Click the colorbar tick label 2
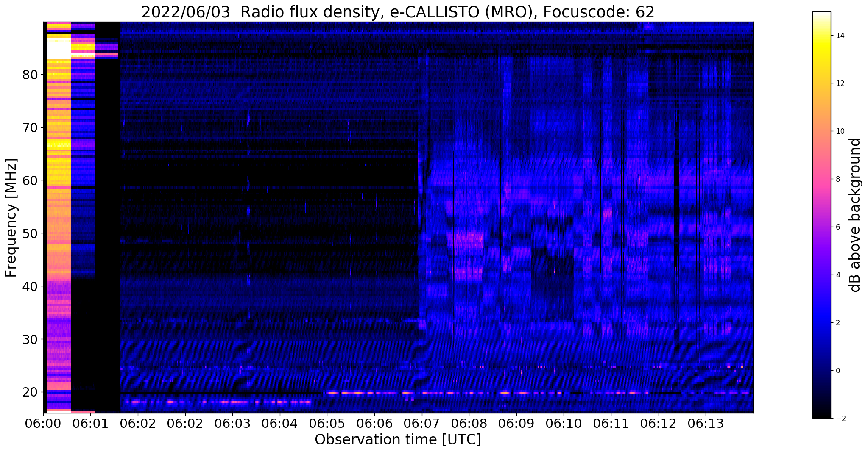 (x=837, y=323)
